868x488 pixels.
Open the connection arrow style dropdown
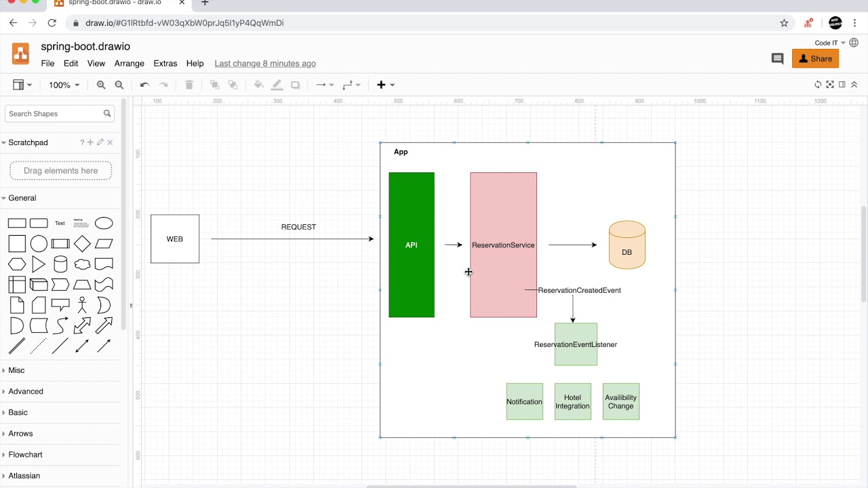tap(325, 85)
